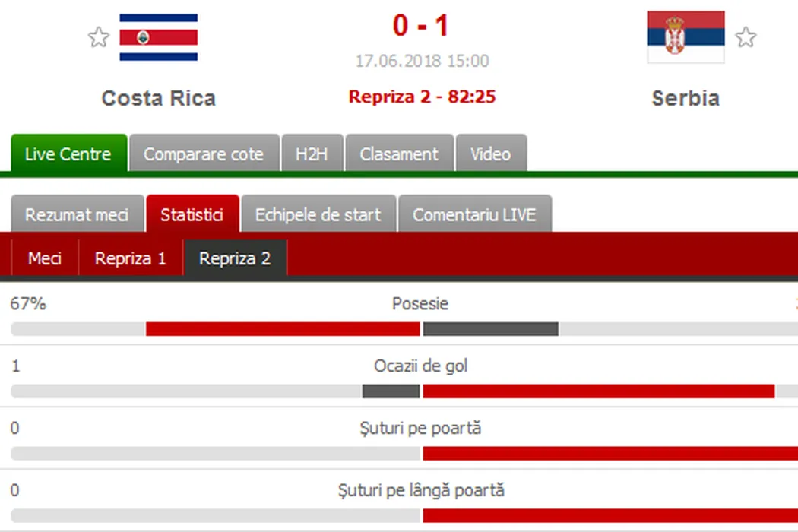Show full match stats via Meci
This screenshot has width=798, height=532.
click(x=45, y=258)
